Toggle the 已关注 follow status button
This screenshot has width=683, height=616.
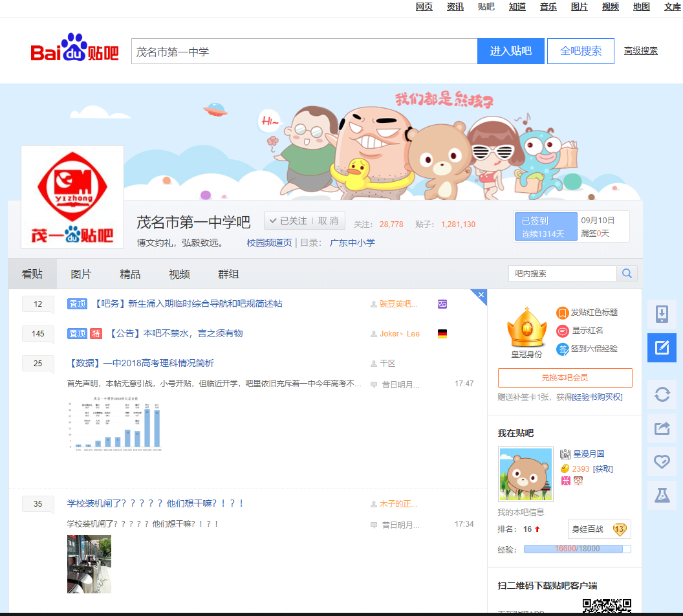288,221
